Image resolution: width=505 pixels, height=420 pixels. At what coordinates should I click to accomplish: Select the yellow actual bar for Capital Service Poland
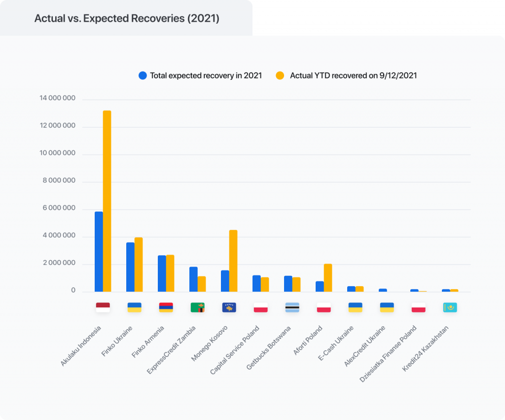265,285
